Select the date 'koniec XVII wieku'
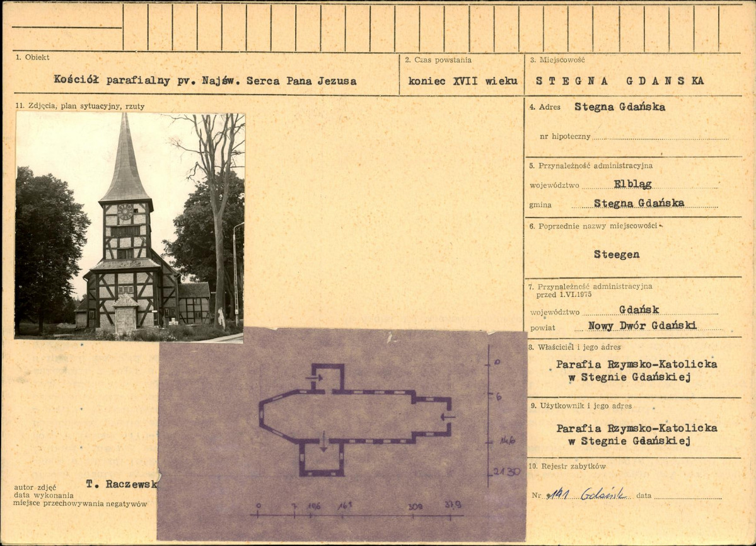The image size is (756, 546). [x=463, y=81]
